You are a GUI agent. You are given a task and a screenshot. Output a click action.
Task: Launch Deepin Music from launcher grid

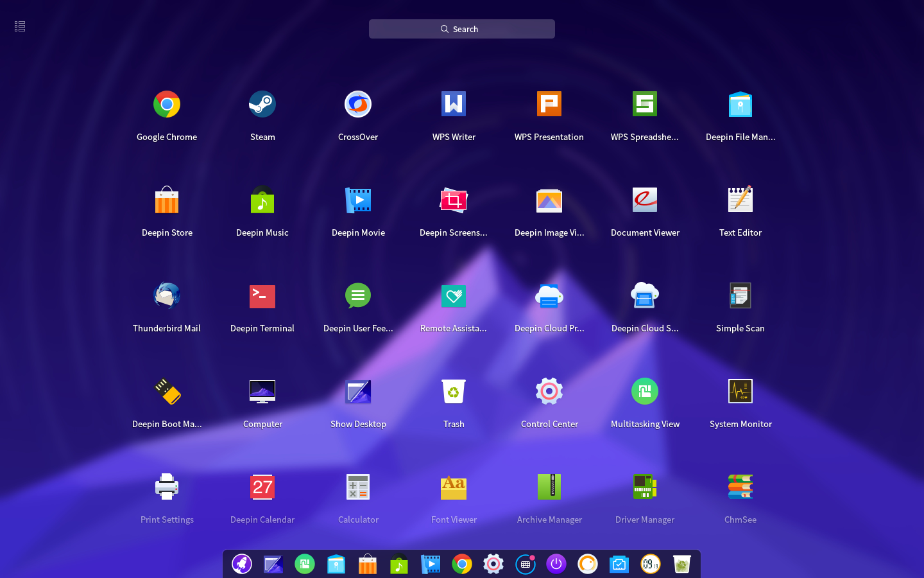[262, 200]
